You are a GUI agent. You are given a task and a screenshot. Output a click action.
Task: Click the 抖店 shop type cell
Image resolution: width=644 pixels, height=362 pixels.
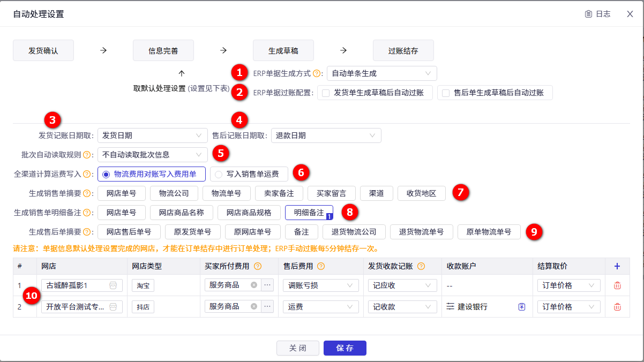(143, 307)
